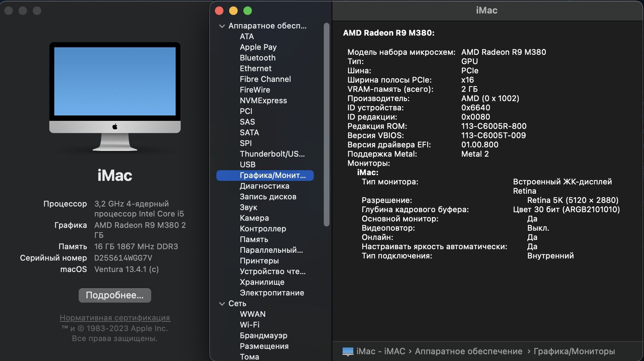Select Запись дисков in sidebar

(268, 197)
